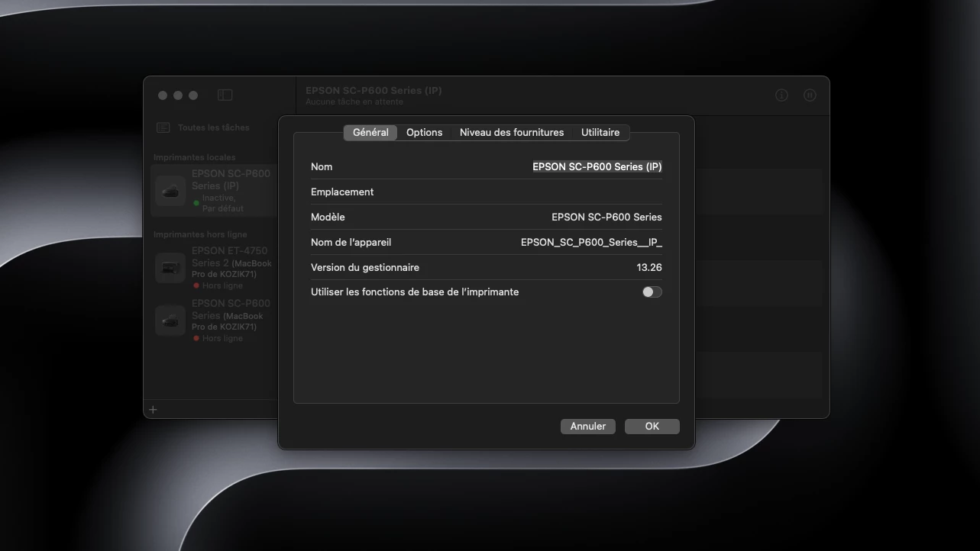Click the model value EPSON SC-P600 Series
Screen dimensions: 980x551
pos(606,217)
